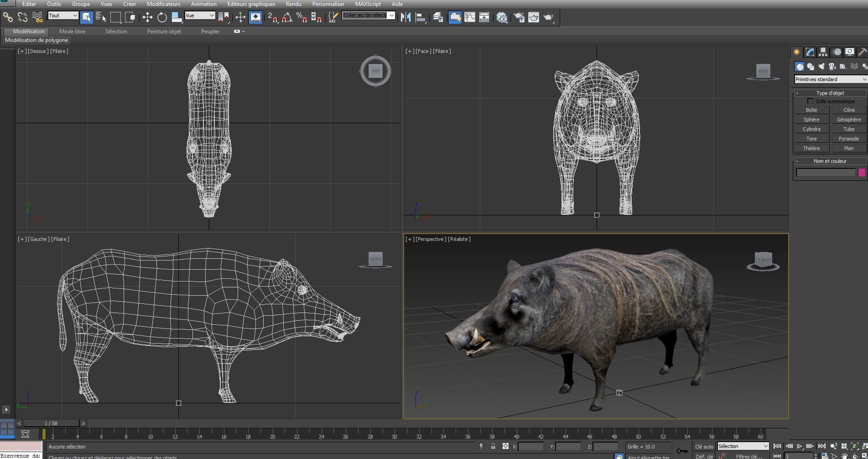Toggle the Angle Snap button
This screenshot has height=459, width=868.
[x=287, y=17]
